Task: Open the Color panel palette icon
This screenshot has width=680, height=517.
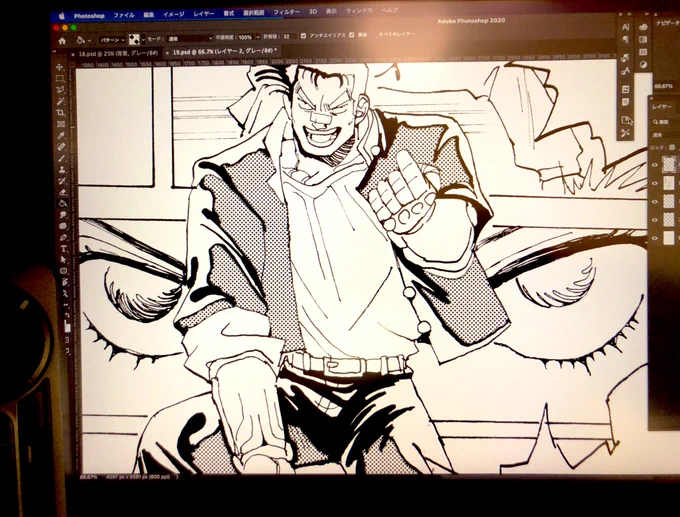Action: pyautogui.click(x=643, y=26)
